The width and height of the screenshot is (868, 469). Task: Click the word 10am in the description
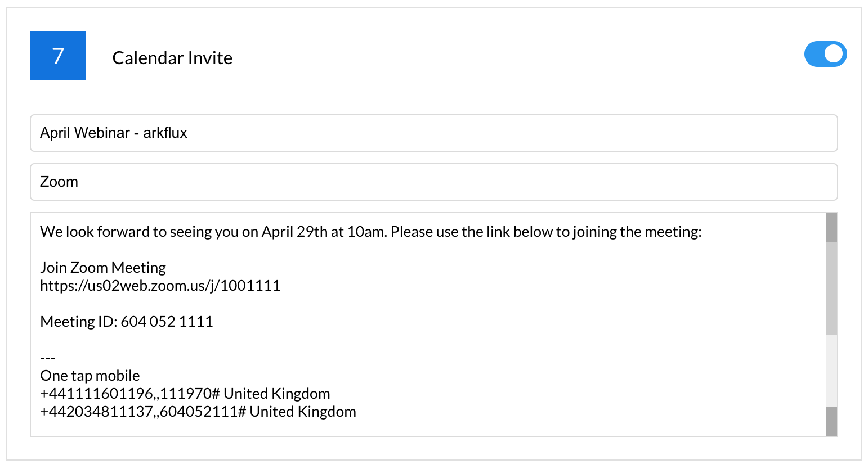pyautogui.click(x=366, y=232)
